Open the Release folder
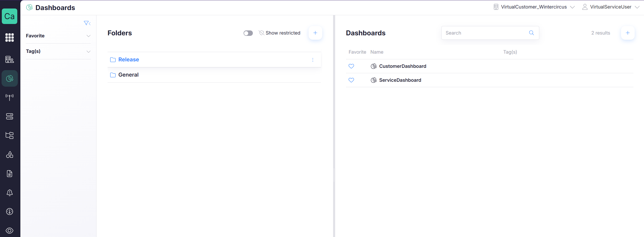Screen dimensions: 644x237 tap(128, 60)
